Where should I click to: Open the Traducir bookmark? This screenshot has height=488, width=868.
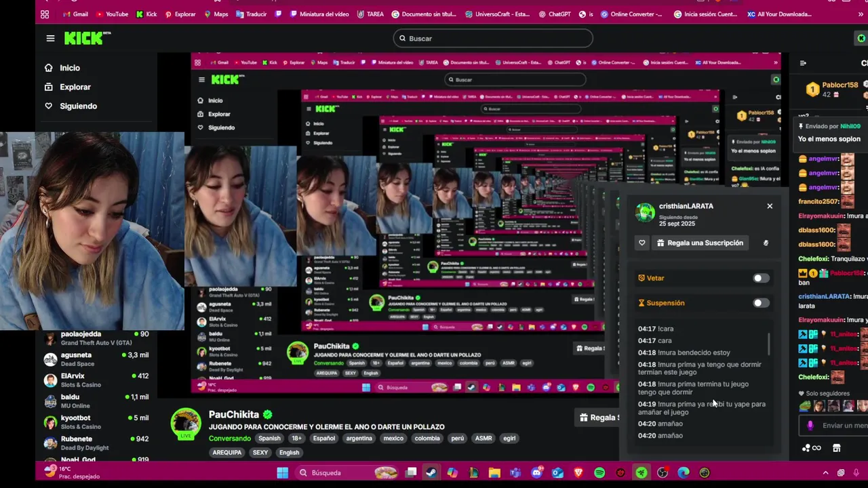(252, 14)
